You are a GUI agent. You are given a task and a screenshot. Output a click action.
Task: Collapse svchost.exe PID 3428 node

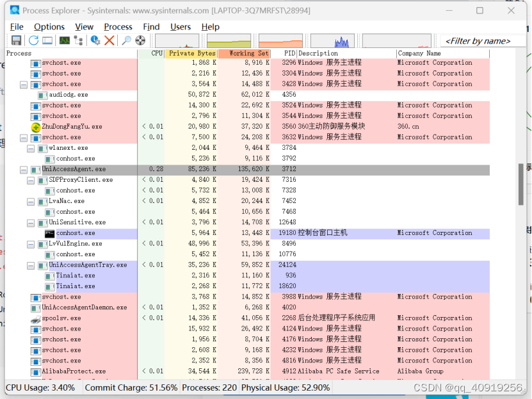pyautogui.click(x=24, y=85)
